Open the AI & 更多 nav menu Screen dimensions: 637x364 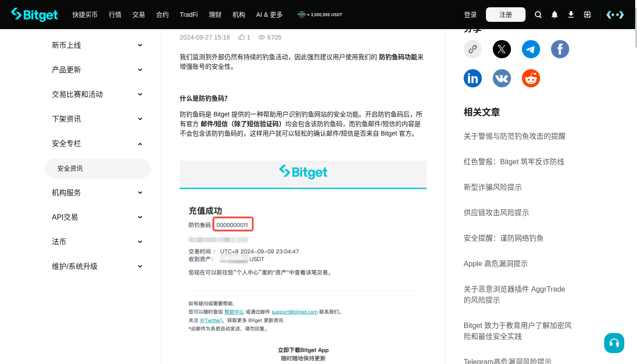(x=269, y=15)
